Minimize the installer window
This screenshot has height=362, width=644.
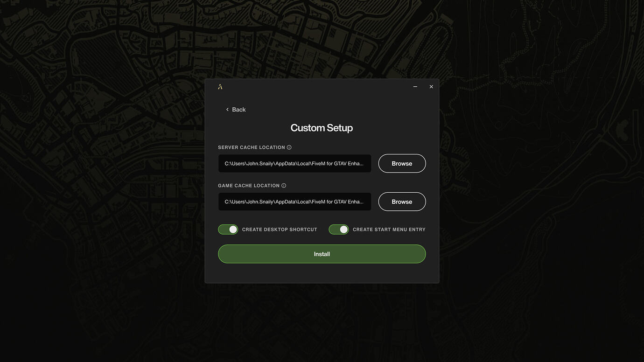(415, 87)
